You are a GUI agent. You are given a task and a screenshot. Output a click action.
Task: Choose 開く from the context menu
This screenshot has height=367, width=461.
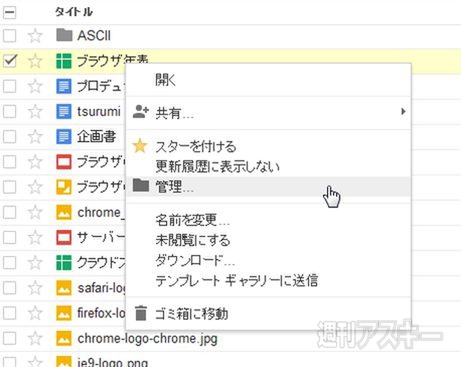click(268, 80)
